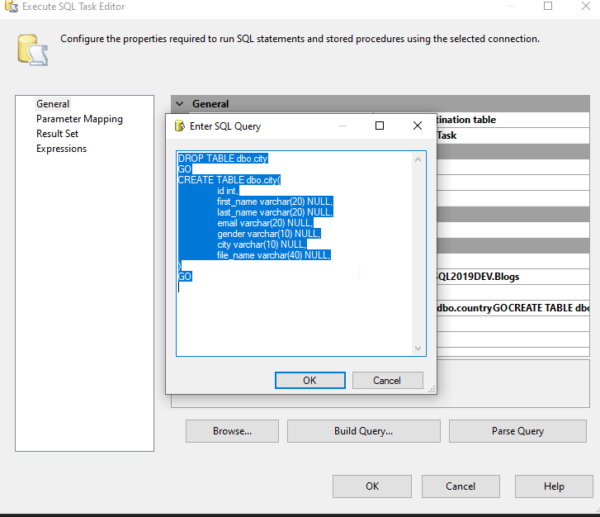This screenshot has height=517, width=600.
Task: Minimize the Enter SQL Query dialog
Action: tap(343, 126)
